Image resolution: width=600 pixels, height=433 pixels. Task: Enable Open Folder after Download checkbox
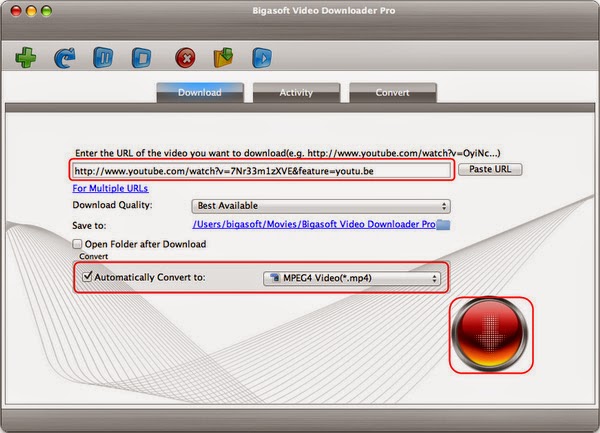tap(77, 244)
